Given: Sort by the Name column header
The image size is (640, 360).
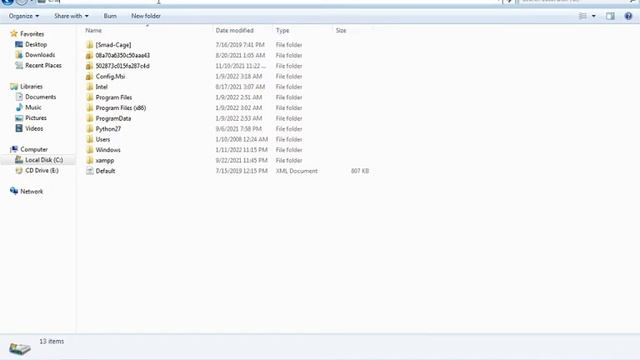Looking at the screenshot, I should [x=93, y=31].
